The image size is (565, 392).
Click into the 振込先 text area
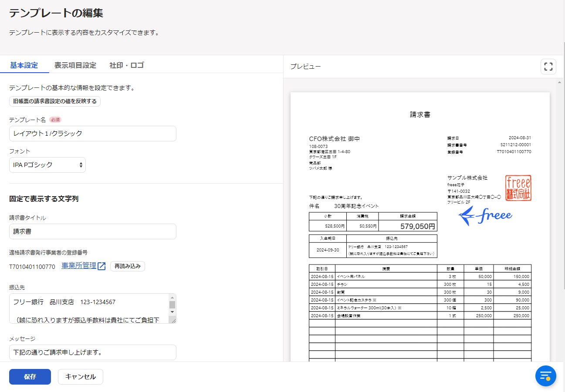tap(89, 308)
